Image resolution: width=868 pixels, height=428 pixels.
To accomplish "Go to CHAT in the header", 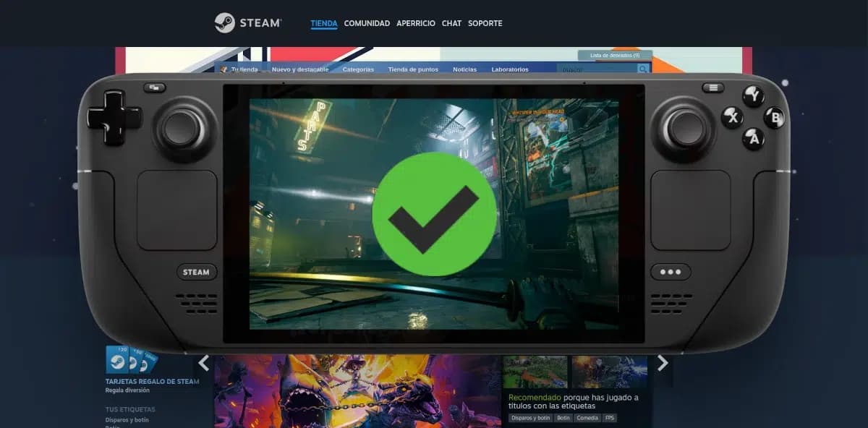I will (451, 23).
